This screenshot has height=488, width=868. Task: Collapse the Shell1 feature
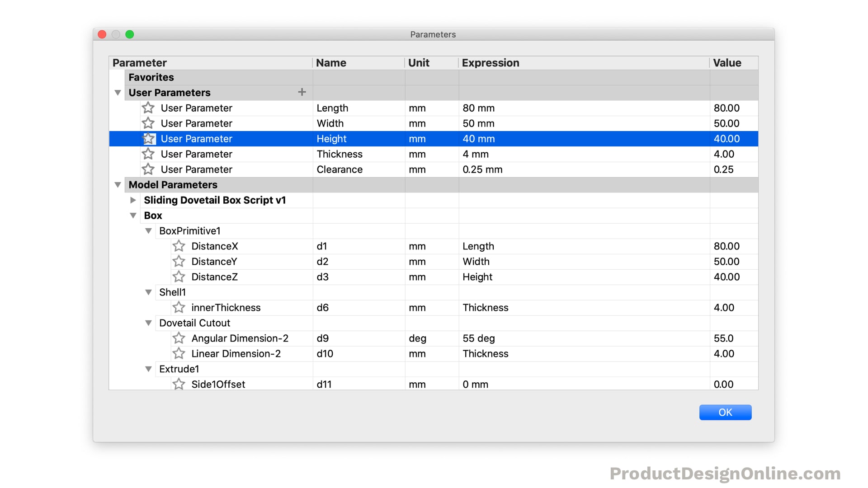coord(148,292)
